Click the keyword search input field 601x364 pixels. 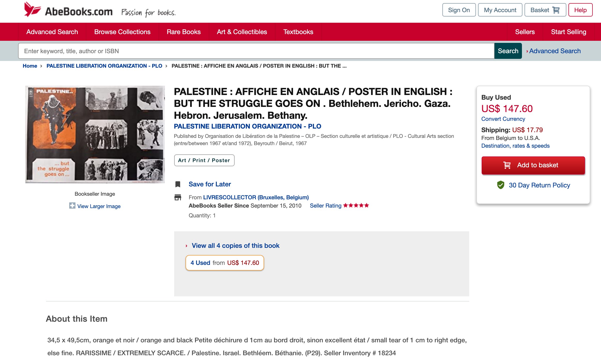tap(256, 51)
